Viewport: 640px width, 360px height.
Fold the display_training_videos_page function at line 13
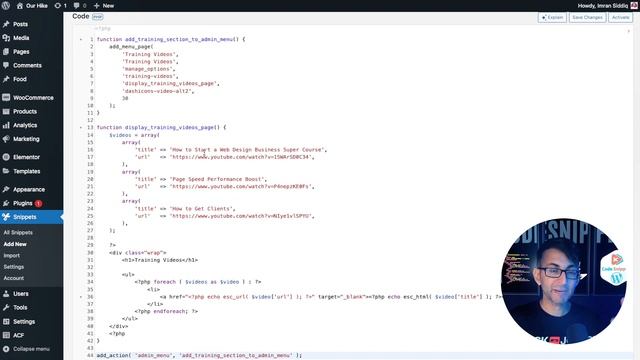81,128
